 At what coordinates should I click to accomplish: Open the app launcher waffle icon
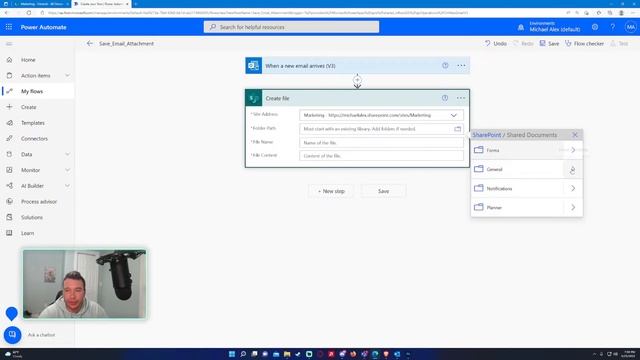[9, 27]
